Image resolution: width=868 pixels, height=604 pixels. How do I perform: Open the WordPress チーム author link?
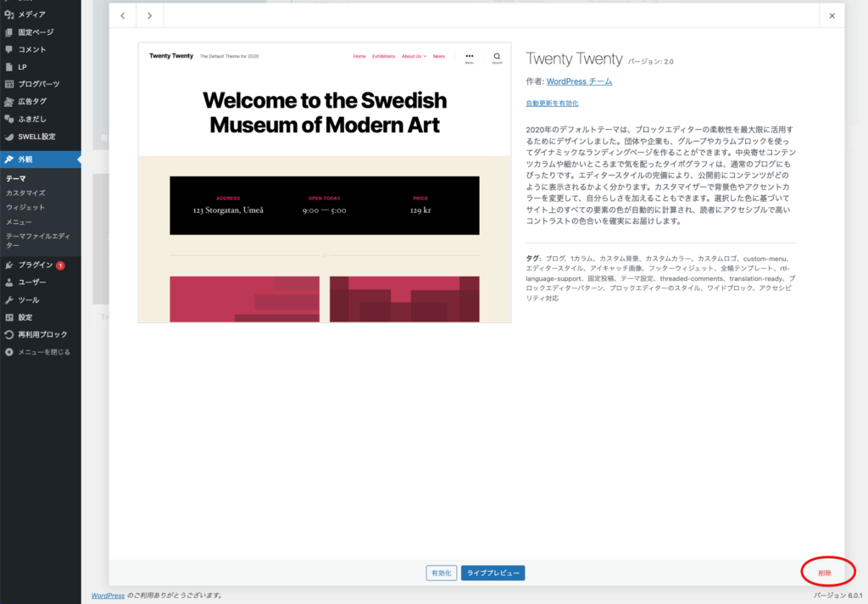[579, 81]
